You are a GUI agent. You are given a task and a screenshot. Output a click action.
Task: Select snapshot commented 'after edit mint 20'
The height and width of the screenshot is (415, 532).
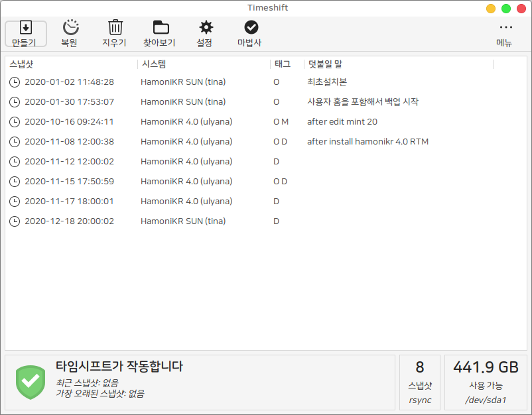342,122
